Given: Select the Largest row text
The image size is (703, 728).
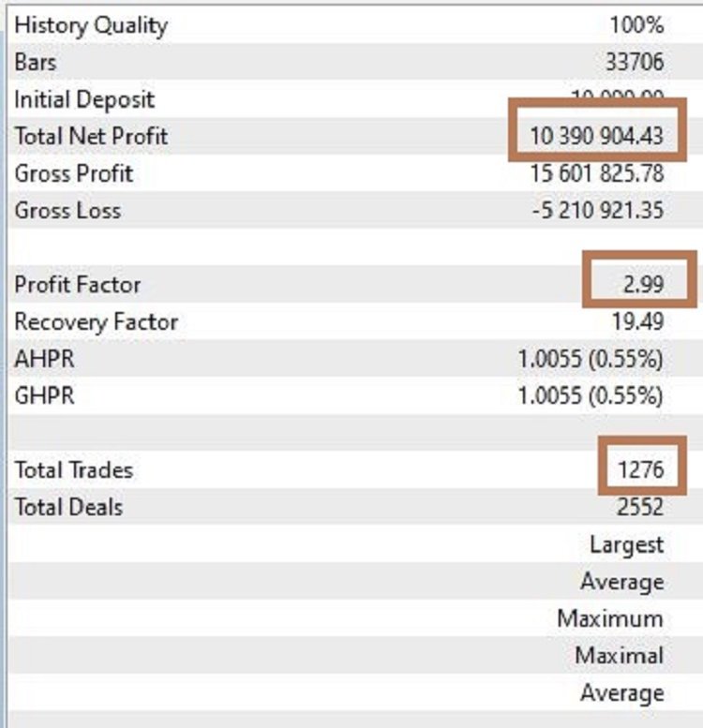Looking at the screenshot, I should tap(626, 544).
